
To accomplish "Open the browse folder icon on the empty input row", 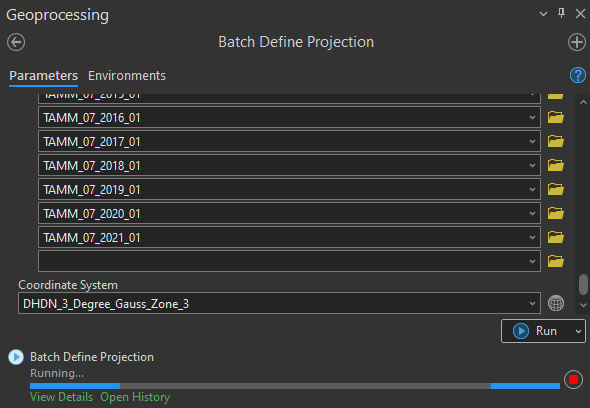I will coord(556,261).
